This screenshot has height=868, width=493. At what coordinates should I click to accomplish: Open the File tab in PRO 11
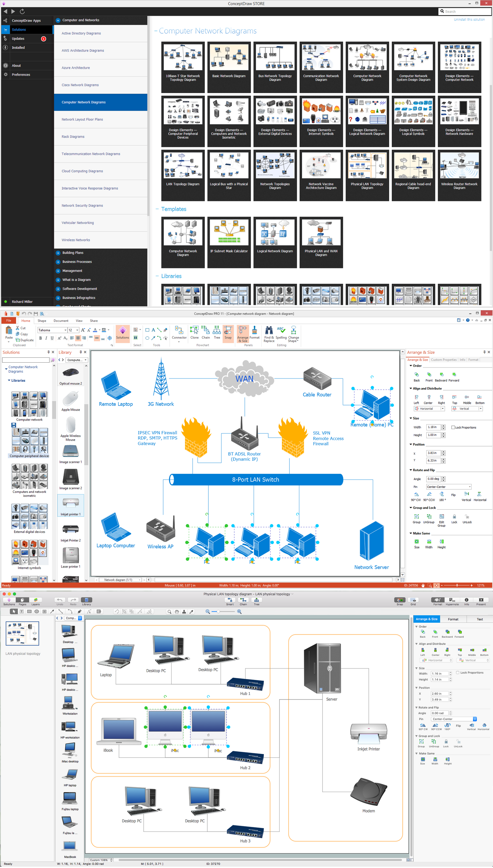9,320
